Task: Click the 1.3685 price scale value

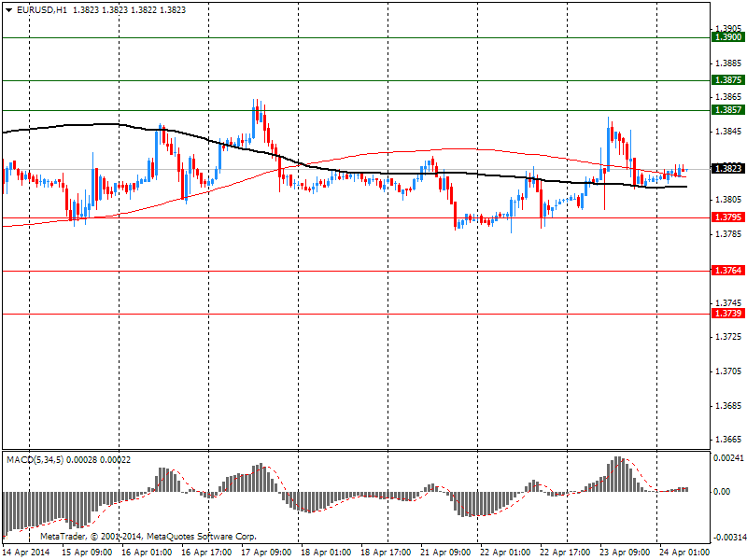Action: pyautogui.click(x=729, y=406)
